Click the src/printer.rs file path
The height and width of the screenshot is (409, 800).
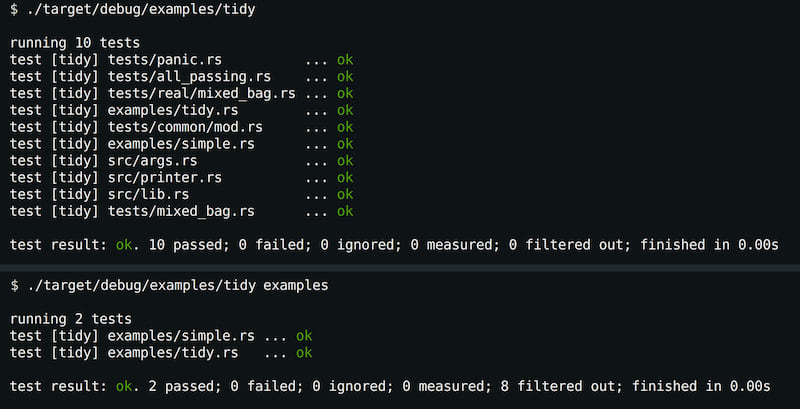[x=165, y=178]
